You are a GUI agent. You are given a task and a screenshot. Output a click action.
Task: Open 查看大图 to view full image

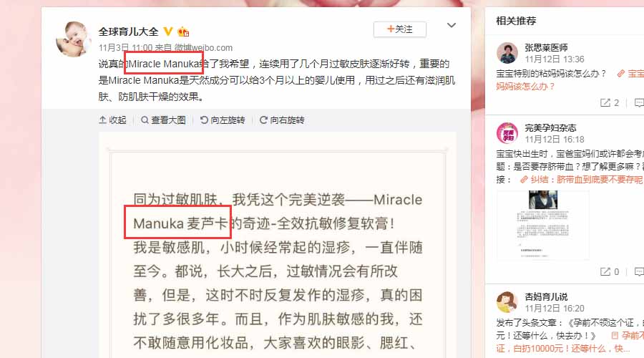(x=163, y=120)
